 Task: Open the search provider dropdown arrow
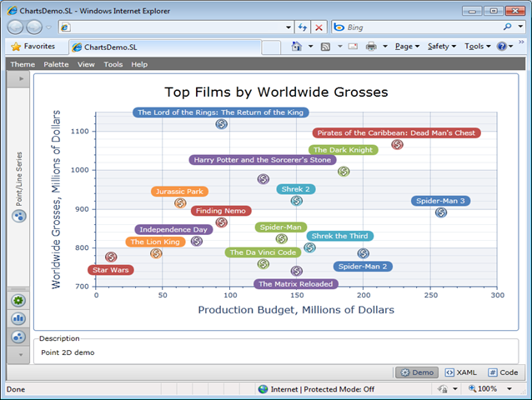[x=520, y=27]
